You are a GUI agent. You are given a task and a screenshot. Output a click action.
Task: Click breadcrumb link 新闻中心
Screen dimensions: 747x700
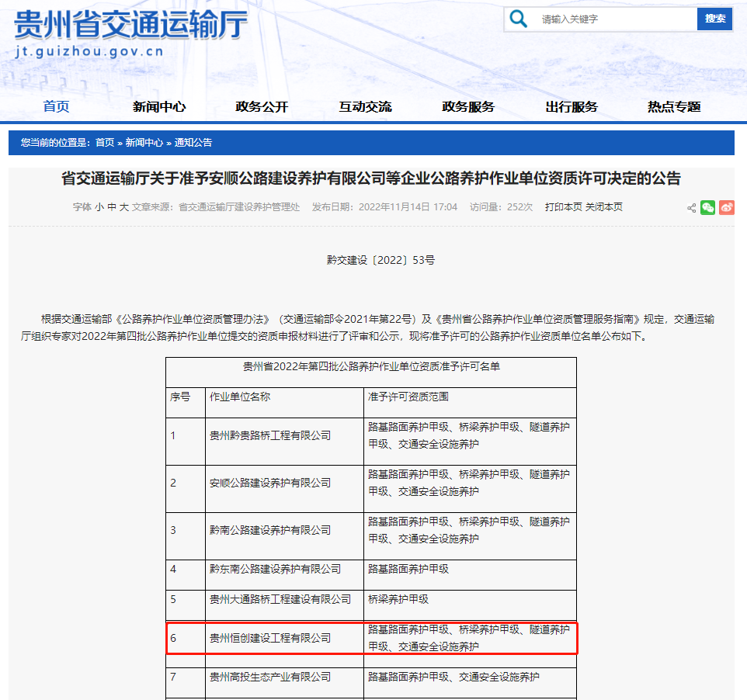click(144, 142)
